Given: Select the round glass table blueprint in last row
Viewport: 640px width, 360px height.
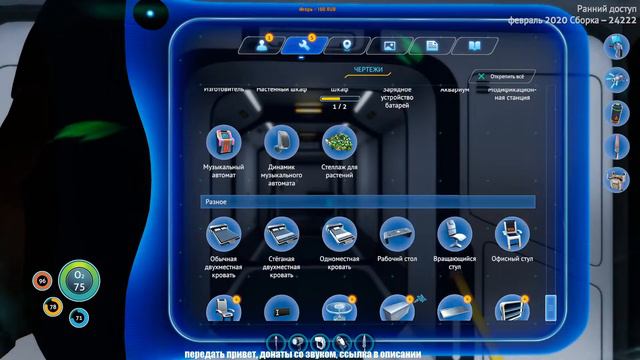Looking at the screenshot, I should coord(339,309).
